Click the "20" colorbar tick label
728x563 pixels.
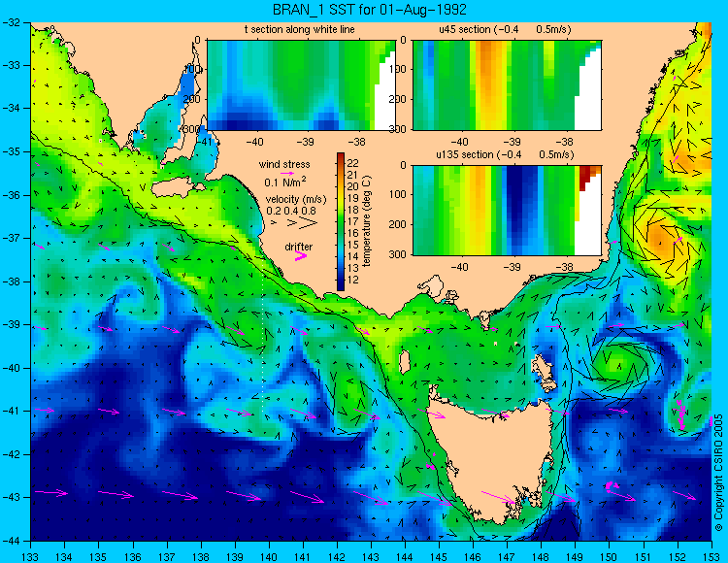(x=352, y=186)
